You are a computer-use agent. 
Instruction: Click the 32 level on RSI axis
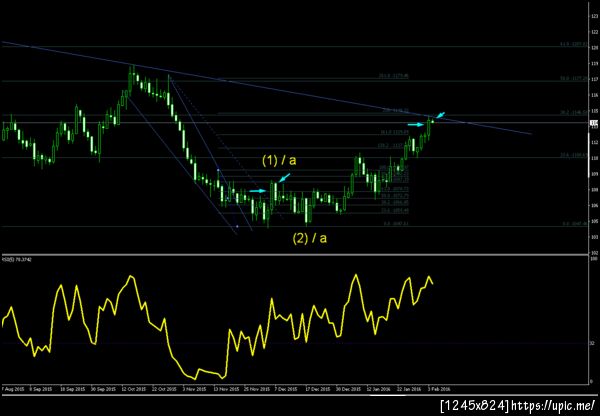point(593,343)
